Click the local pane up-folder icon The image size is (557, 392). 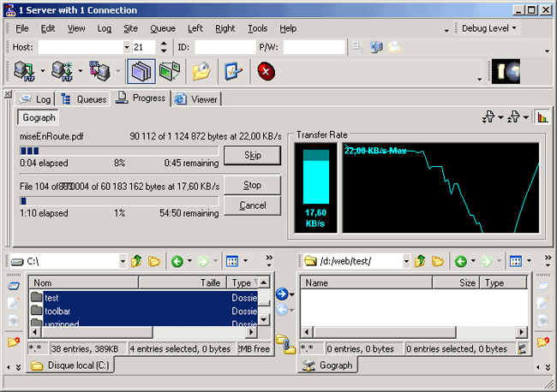136,261
